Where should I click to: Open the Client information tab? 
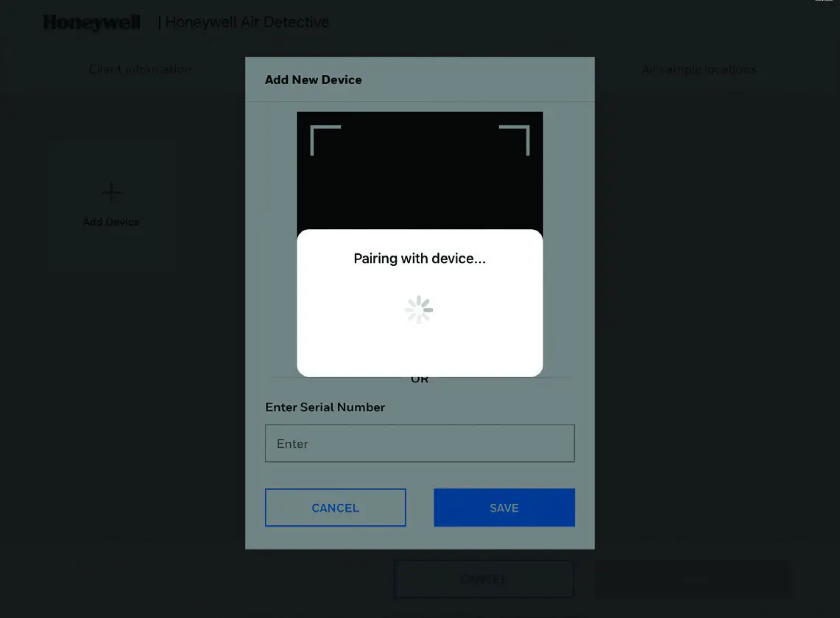pyautogui.click(x=140, y=69)
